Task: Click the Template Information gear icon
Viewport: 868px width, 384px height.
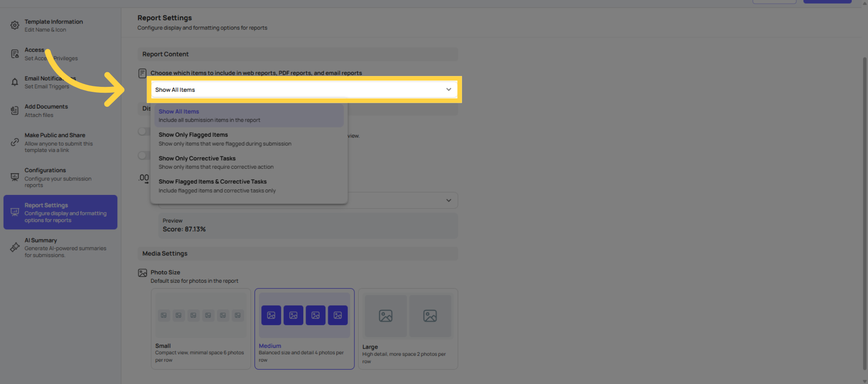Action: tap(15, 25)
